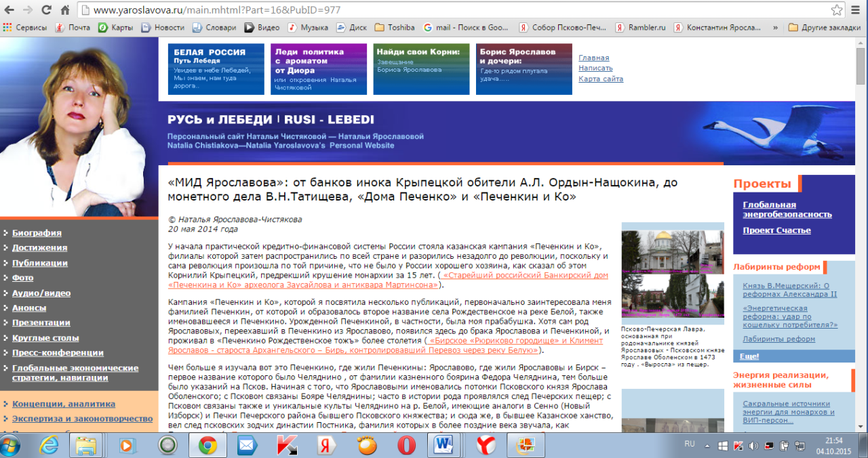Open the Карта сайта link
The width and height of the screenshot is (868, 458).
(601, 79)
